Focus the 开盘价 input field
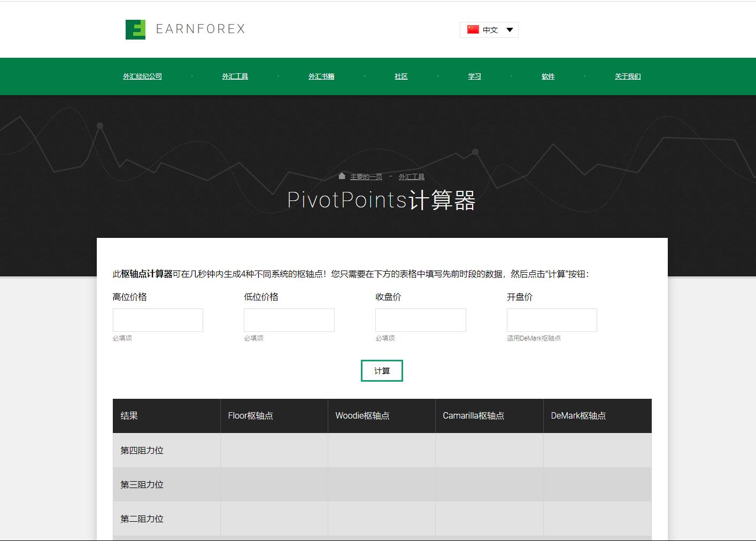Screen dimensions: 756x541 552,320
